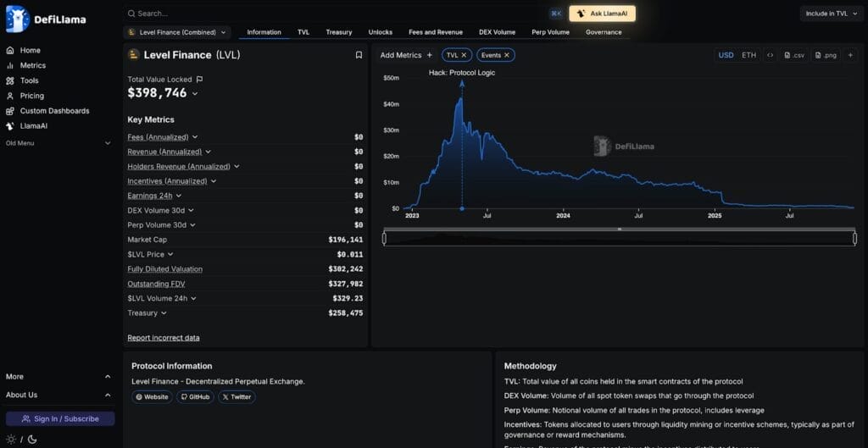The width and height of the screenshot is (868, 448).
Task: Click the search magnifier icon
Action: (x=131, y=14)
